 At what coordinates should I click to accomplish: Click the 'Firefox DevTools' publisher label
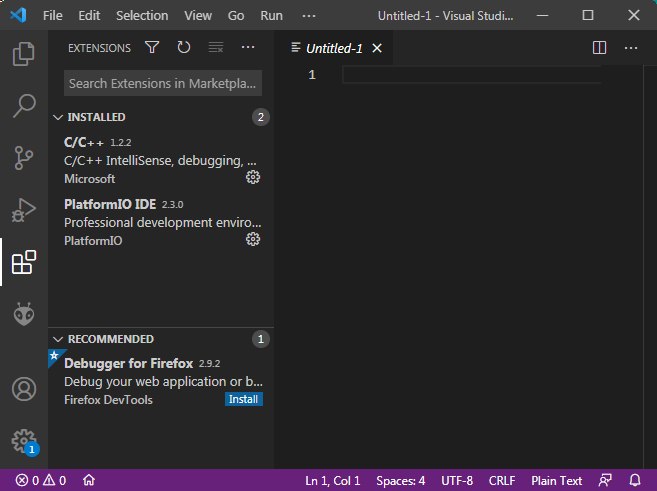coord(108,400)
